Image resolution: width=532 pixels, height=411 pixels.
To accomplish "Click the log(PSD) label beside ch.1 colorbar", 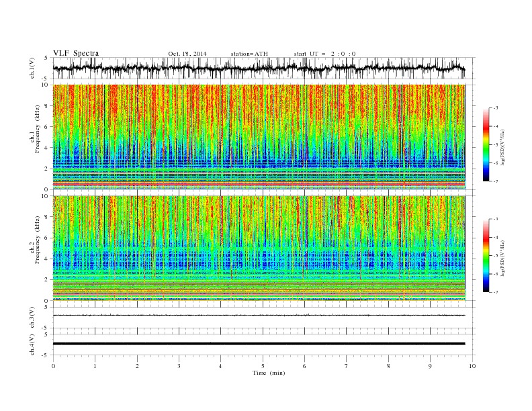I will [502, 146].
